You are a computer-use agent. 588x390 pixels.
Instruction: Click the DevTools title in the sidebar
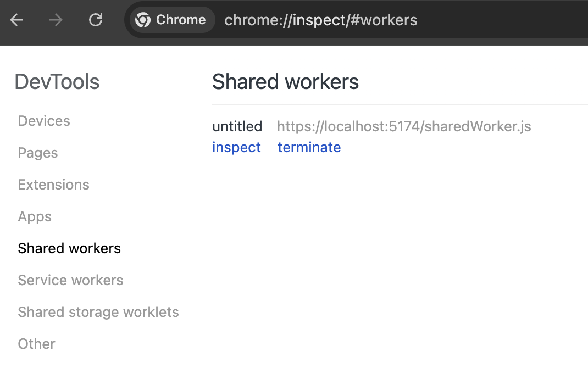(x=57, y=81)
